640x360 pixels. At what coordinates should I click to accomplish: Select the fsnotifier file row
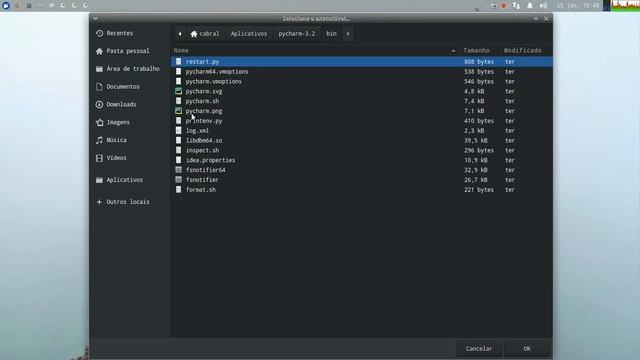click(x=362, y=180)
